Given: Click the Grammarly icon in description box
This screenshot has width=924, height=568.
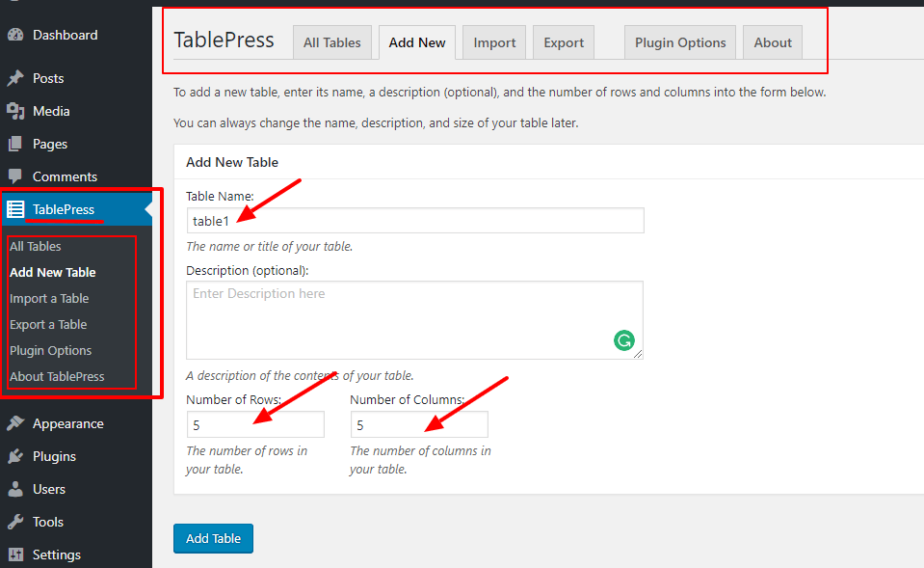Looking at the screenshot, I should (x=623, y=340).
